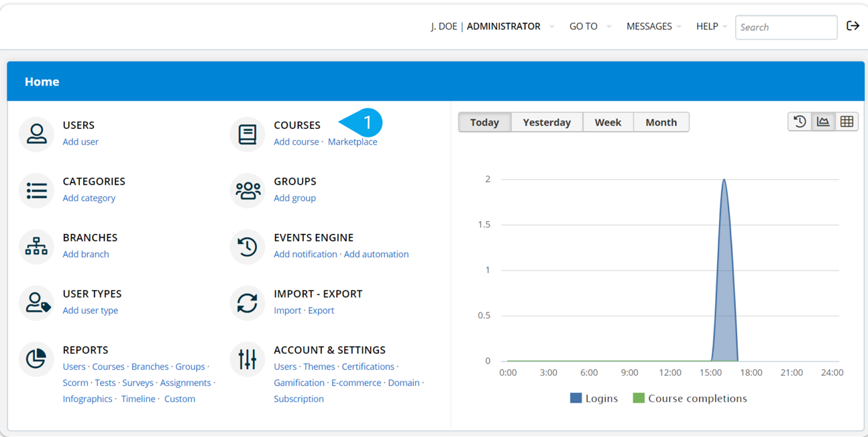Open the Categories list icon

click(x=36, y=190)
